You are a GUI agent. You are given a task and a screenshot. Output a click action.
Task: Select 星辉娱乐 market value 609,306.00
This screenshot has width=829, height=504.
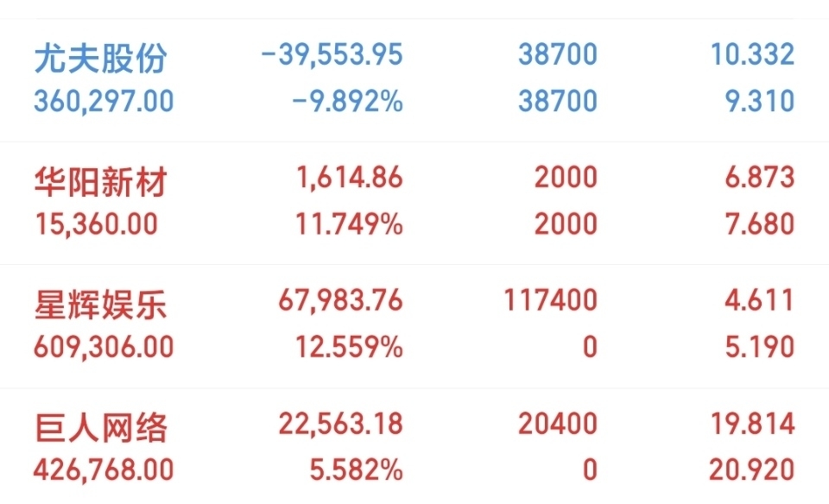pyautogui.click(x=104, y=347)
